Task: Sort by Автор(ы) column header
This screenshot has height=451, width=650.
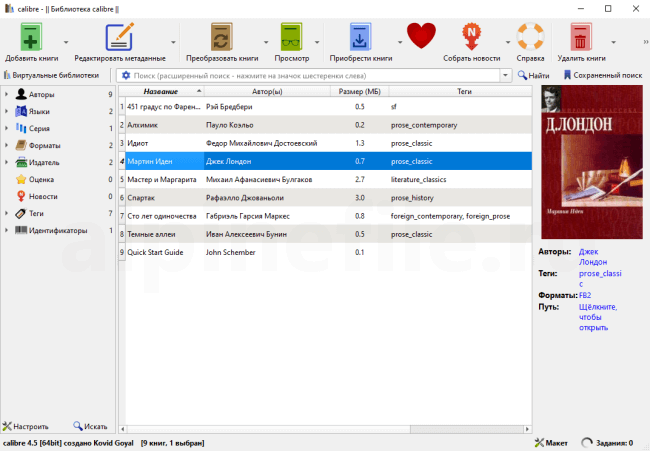Action: pos(267,91)
